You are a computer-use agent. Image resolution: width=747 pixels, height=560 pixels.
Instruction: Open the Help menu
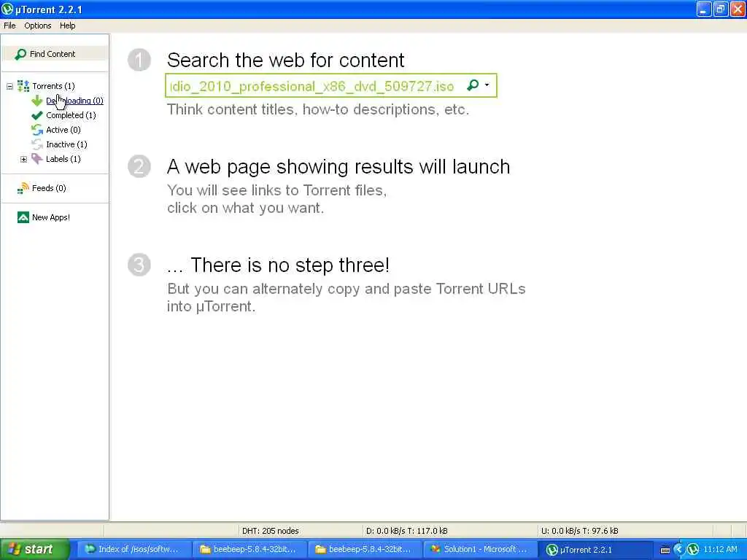click(67, 26)
